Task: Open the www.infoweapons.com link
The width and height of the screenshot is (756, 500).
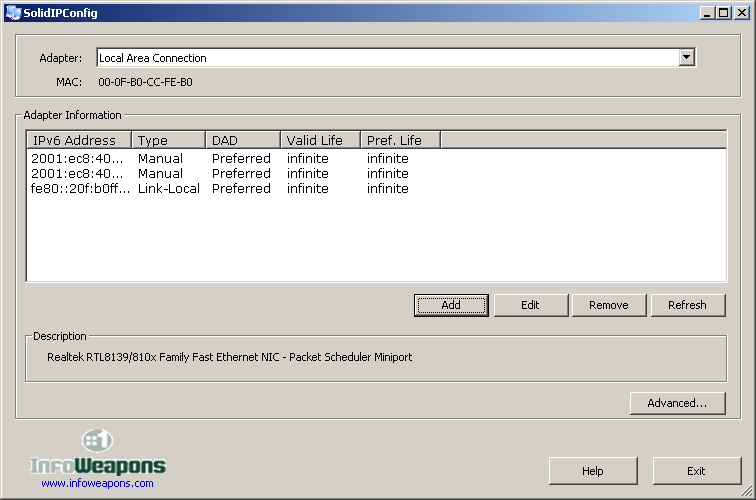Action: (97, 483)
